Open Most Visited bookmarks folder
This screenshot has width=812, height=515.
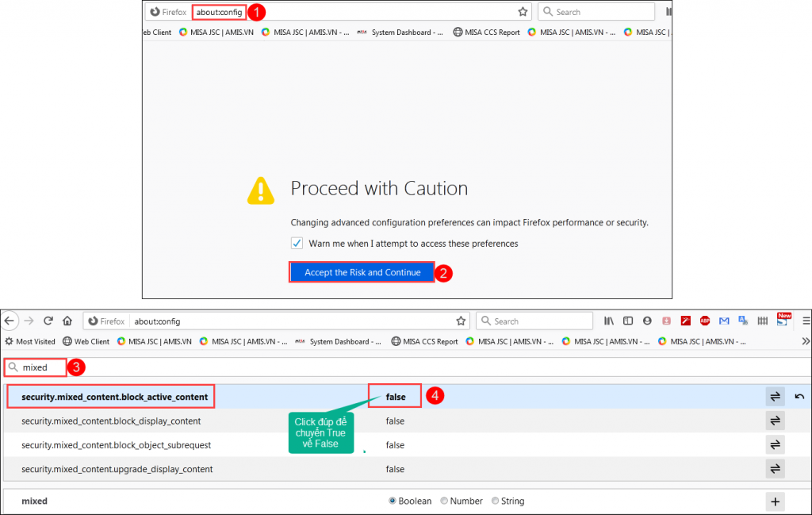click(x=30, y=341)
